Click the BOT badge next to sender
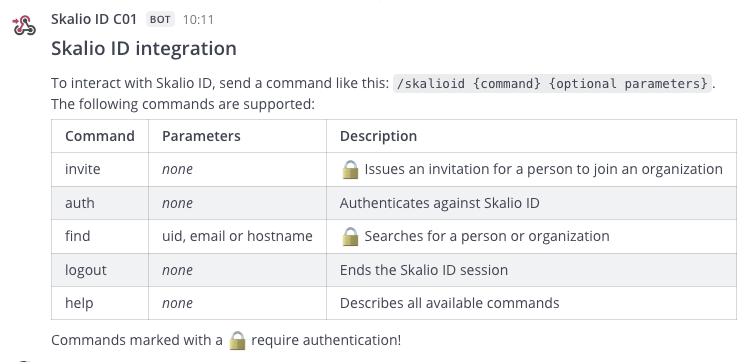 (x=160, y=20)
